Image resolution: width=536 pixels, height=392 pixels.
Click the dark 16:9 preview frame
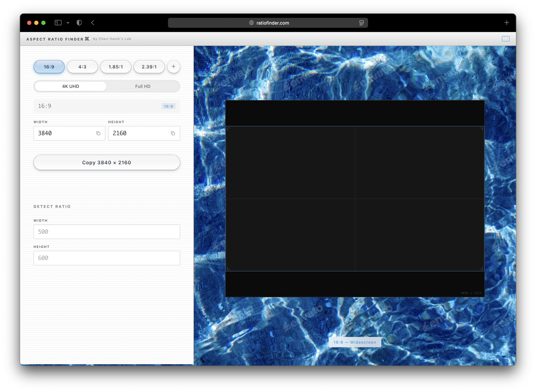355,199
